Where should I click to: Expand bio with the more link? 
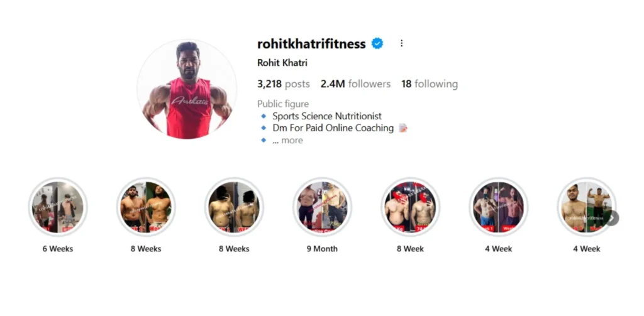292,140
